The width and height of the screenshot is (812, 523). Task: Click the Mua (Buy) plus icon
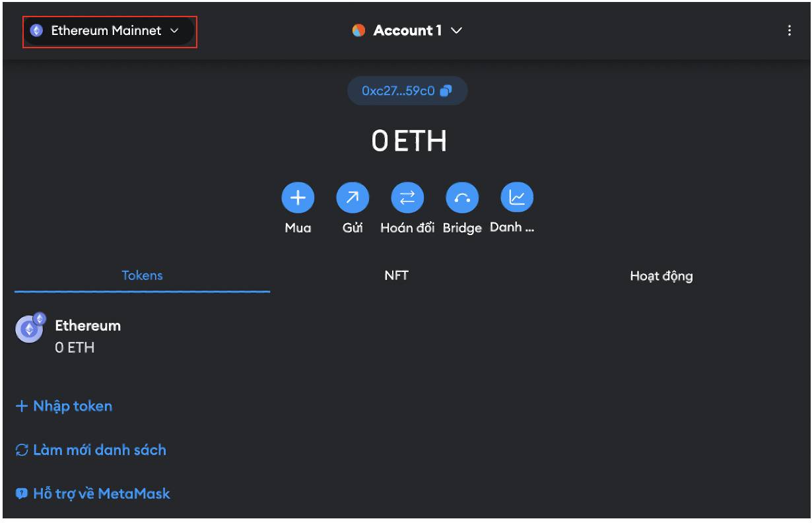[298, 197]
